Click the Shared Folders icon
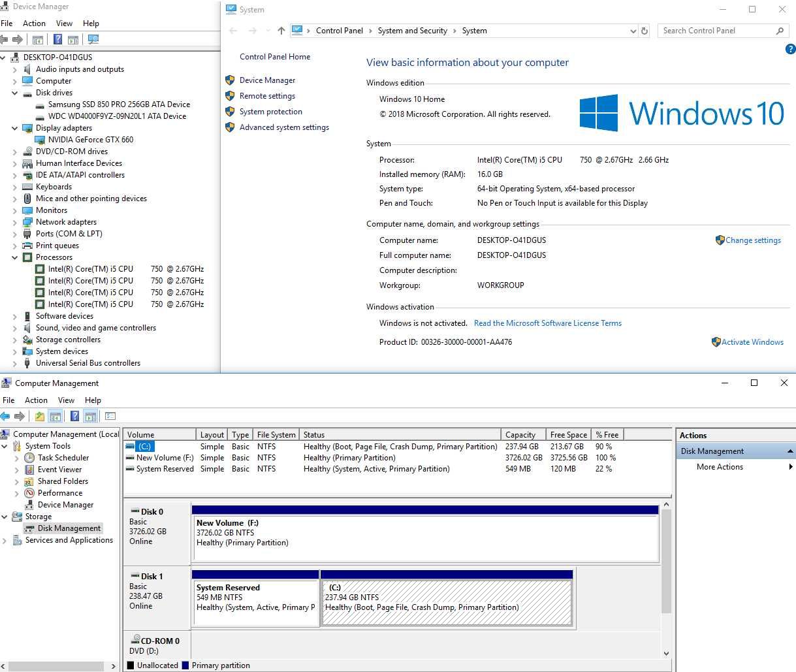 pyautogui.click(x=29, y=481)
